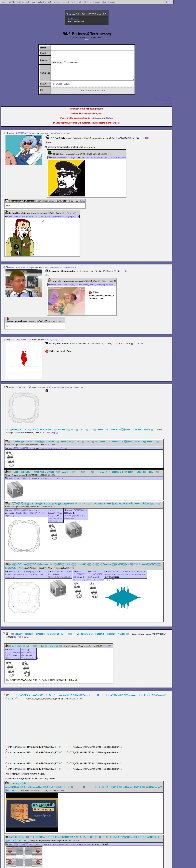Click [Reply] on the ANUSOID thread
196x868 pixels.
[x=146, y=138]
